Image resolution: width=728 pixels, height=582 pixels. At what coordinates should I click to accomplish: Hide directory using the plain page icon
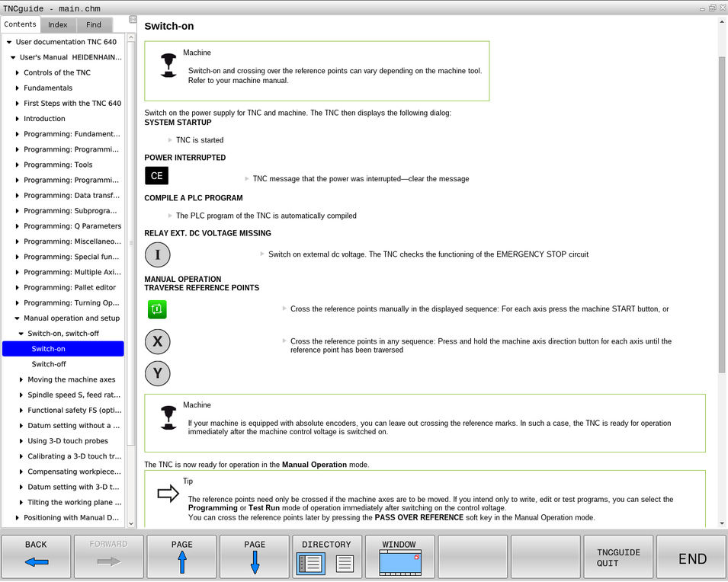click(x=345, y=564)
